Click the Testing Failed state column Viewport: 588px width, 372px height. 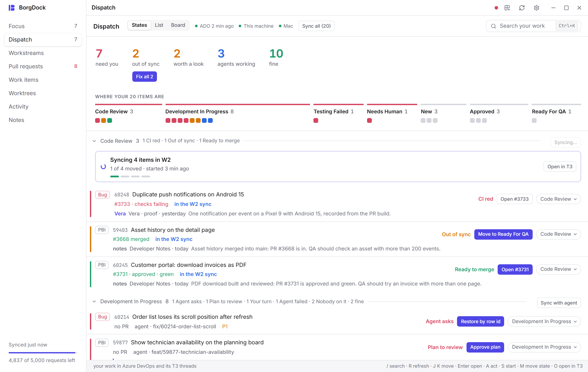338,114
